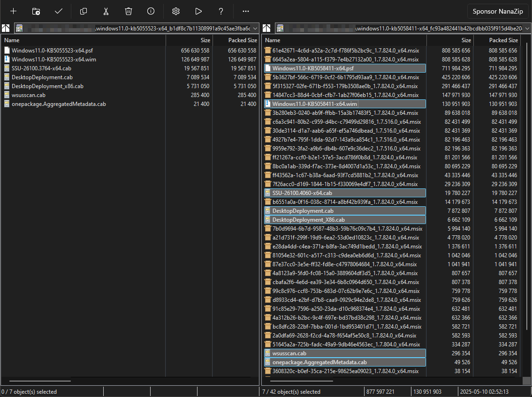
Task: Click folder icon of 5f315327-02fe-671b msix
Action: click(268, 86)
